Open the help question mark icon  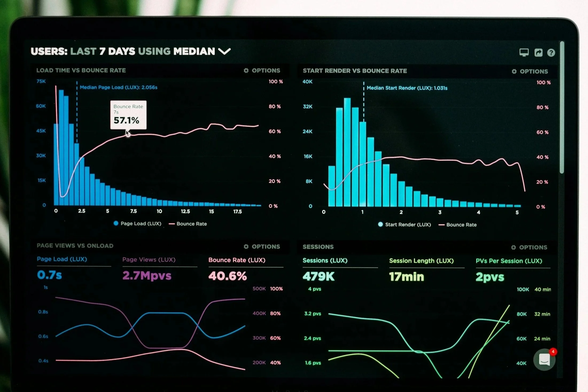551,53
